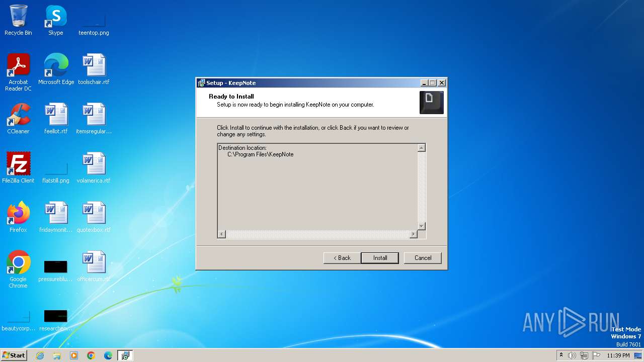Click destination path C:\Program Files\KeepNote

coord(260,154)
